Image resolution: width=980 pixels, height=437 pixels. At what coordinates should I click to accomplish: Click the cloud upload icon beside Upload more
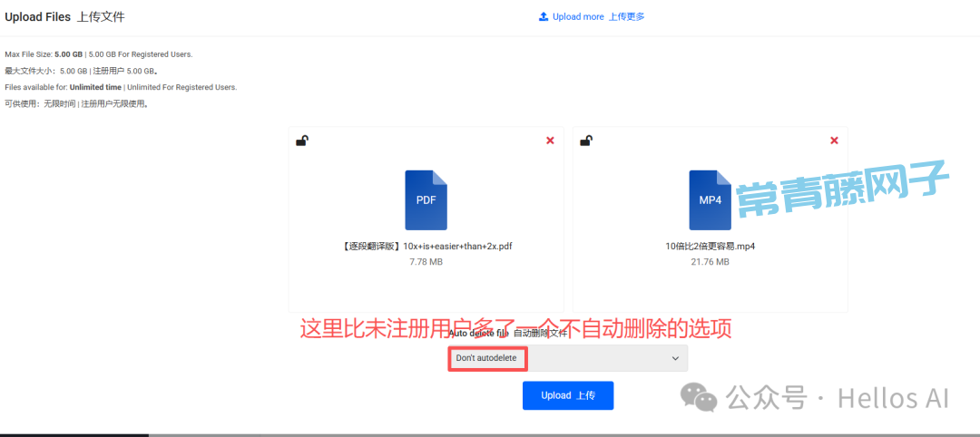click(x=544, y=16)
